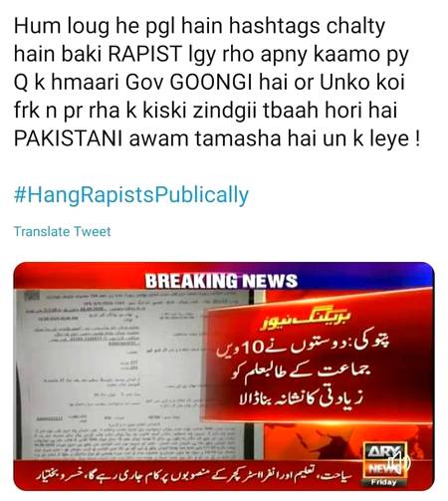Tap the photographed document in the news image
This screenshot has width=448, height=501.
(132, 375)
